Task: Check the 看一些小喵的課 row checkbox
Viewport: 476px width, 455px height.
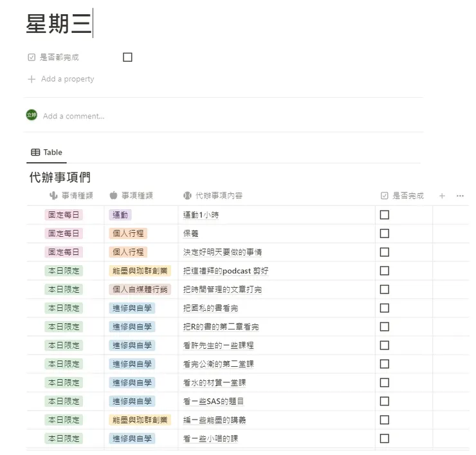Action: point(385,439)
